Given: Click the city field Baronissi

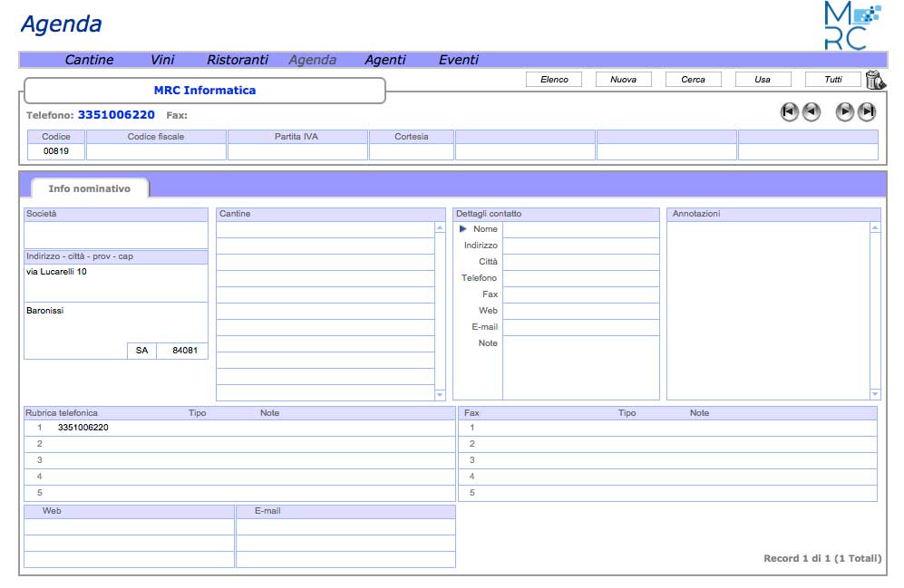Looking at the screenshot, I should [116, 323].
